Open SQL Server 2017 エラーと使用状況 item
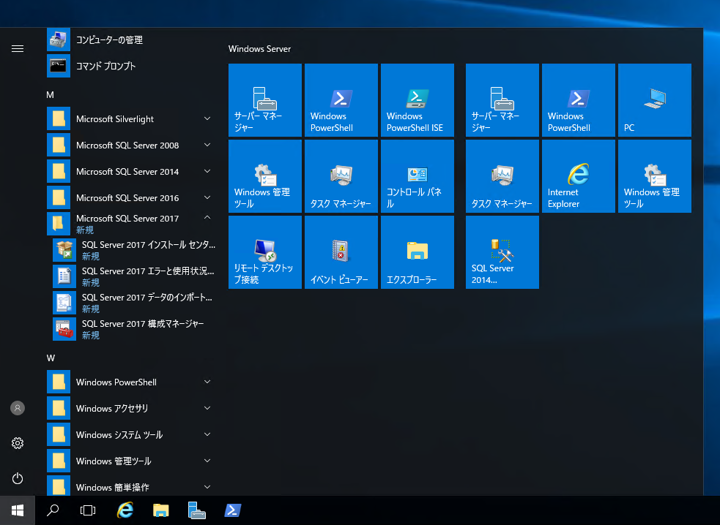The width and height of the screenshot is (720, 525). (134, 276)
